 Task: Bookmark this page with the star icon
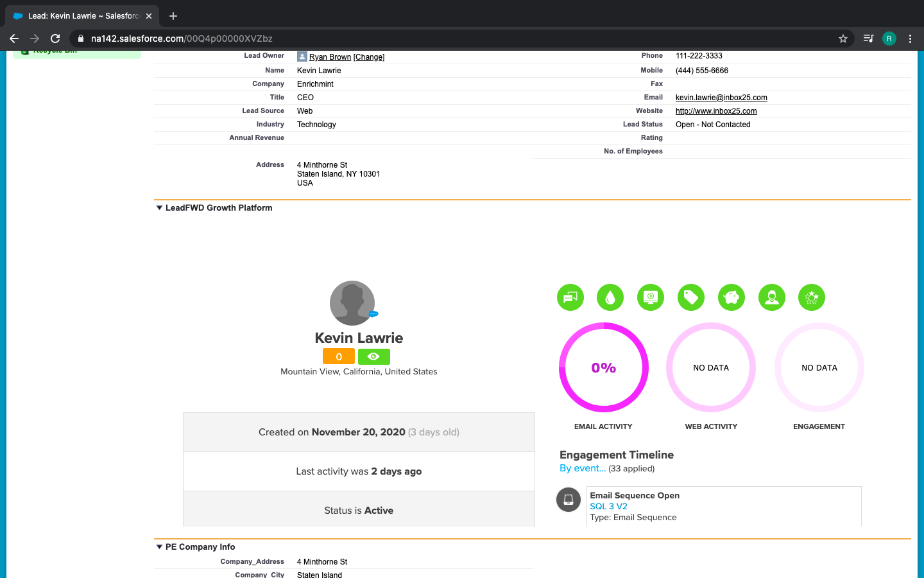pyautogui.click(x=843, y=39)
